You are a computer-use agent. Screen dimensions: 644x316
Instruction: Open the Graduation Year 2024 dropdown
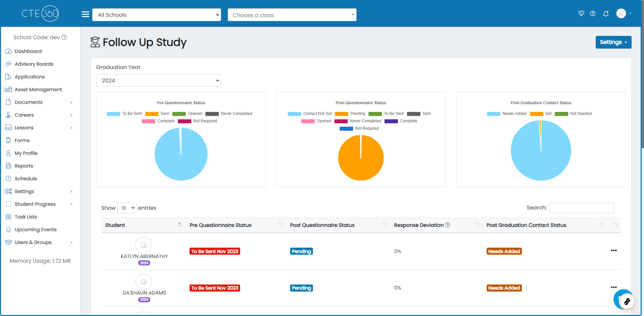[x=159, y=80]
